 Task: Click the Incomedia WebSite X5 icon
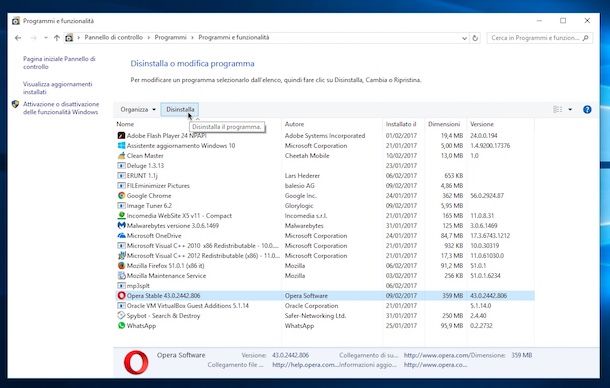click(x=121, y=216)
